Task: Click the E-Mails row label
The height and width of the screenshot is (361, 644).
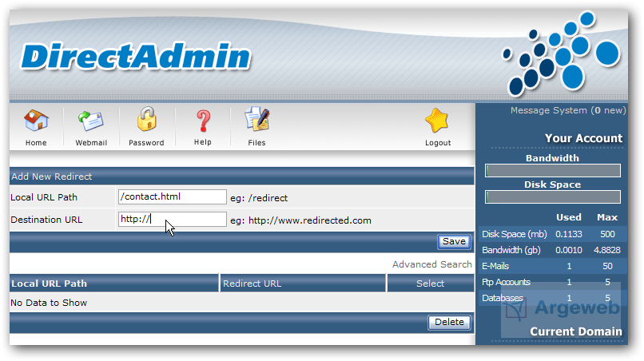Action: coord(495,266)
